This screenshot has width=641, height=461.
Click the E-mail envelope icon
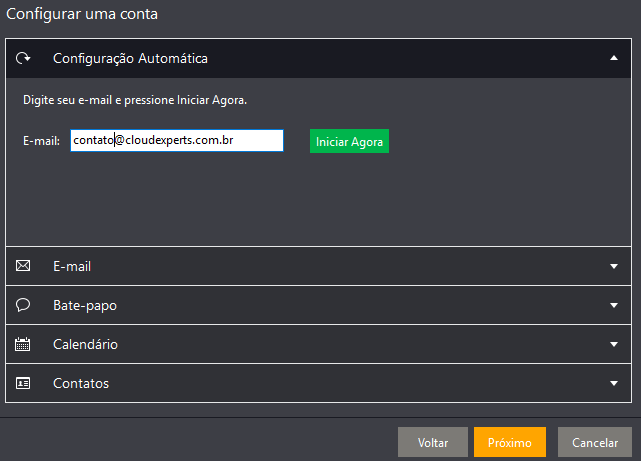23,266
